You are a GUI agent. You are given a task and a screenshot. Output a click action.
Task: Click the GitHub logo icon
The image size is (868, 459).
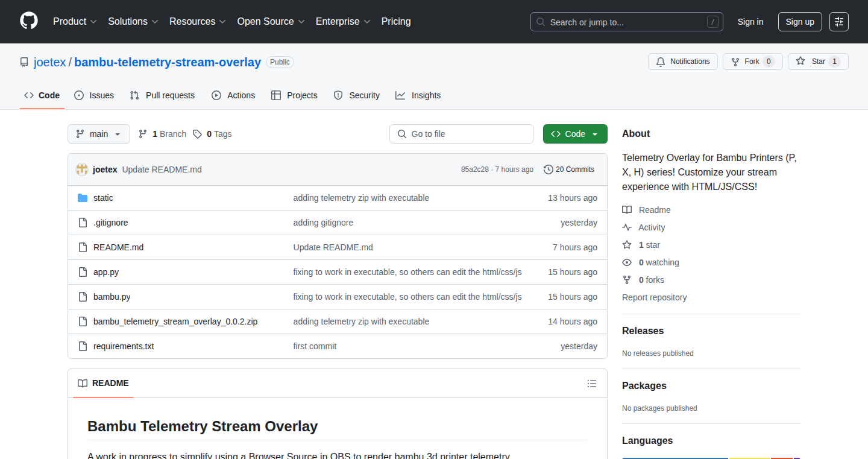[x=29, y=21]
